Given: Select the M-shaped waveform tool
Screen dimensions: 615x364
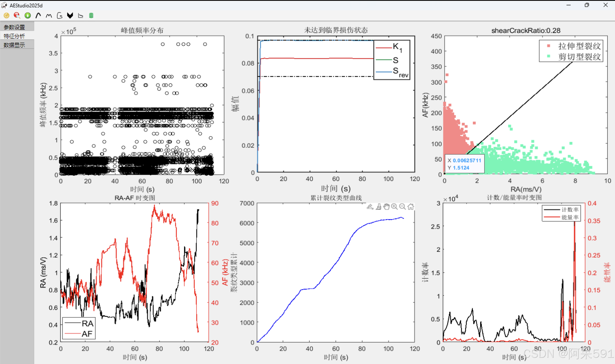Looking at the screenshot, I should [49, 15].
